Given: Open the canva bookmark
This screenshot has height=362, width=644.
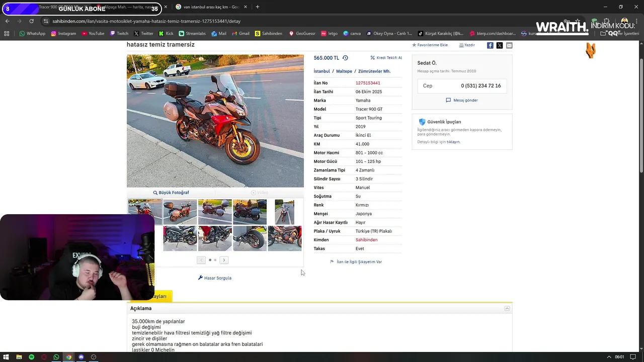Looking at the screenshot, I should 352,34.
